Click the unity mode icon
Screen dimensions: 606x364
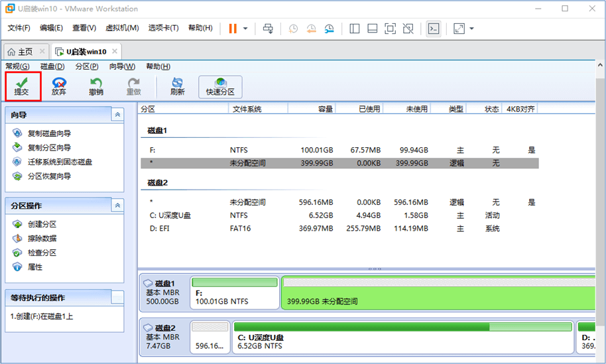pyautogui.click(x=408, y=29)
